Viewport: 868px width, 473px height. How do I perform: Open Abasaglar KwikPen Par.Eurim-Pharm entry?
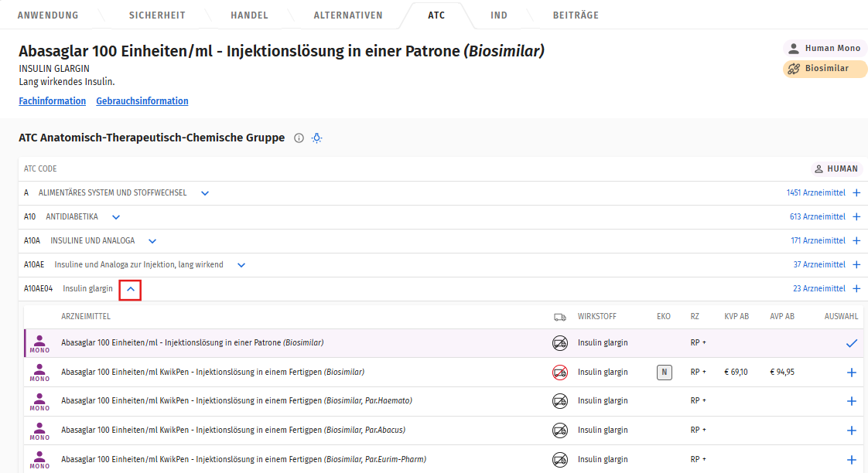244,459
